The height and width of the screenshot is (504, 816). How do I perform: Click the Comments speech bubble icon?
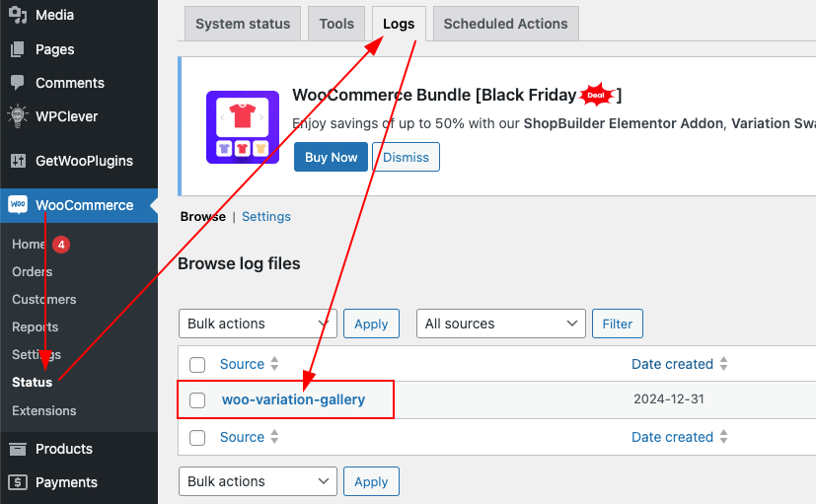[x=18, y=83]
